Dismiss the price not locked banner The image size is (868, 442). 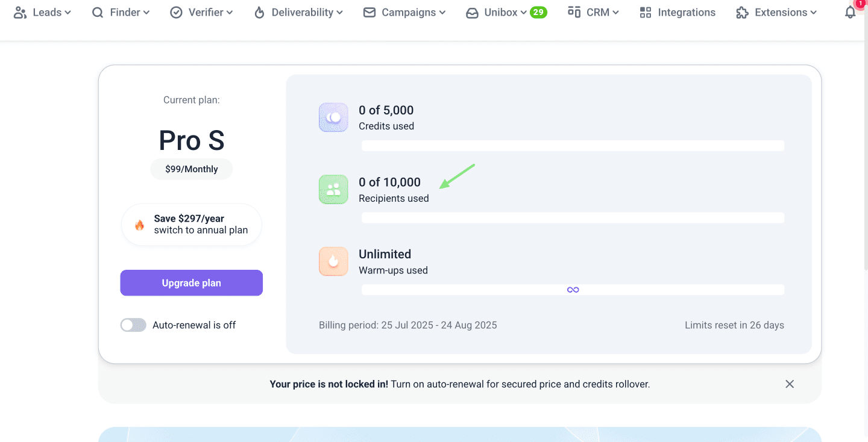pyautogui.click(x=790, y=384)
